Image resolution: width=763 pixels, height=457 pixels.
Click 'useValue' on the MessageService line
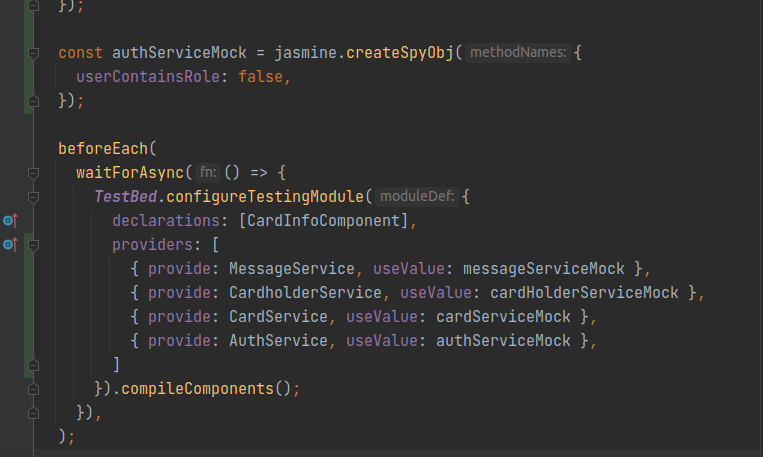[x=408, y=269]
